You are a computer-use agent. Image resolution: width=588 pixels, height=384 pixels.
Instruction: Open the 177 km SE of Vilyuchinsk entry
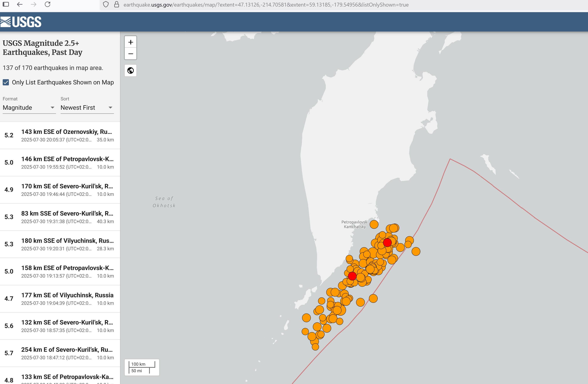tap(60, 299)
